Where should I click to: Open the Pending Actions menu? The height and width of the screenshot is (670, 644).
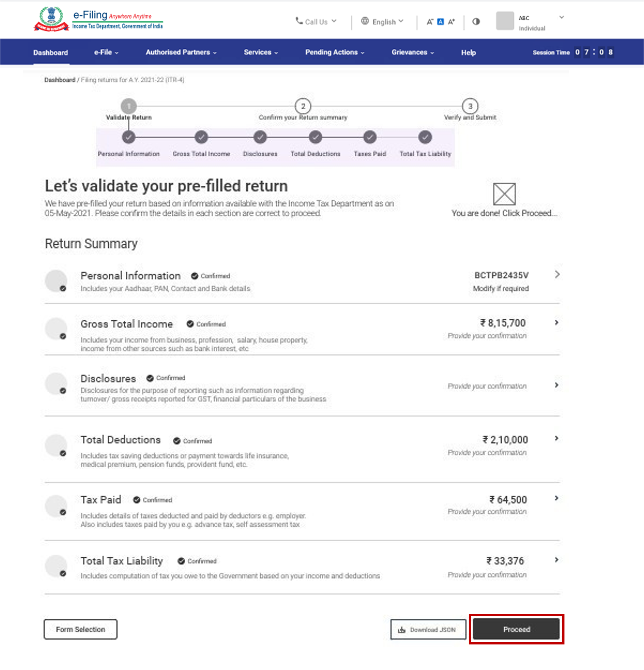335,52
